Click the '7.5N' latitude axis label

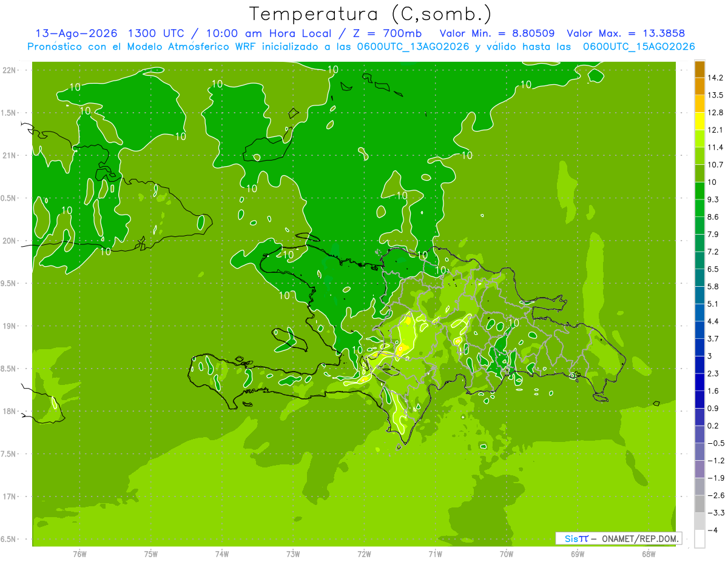point(9,454)
